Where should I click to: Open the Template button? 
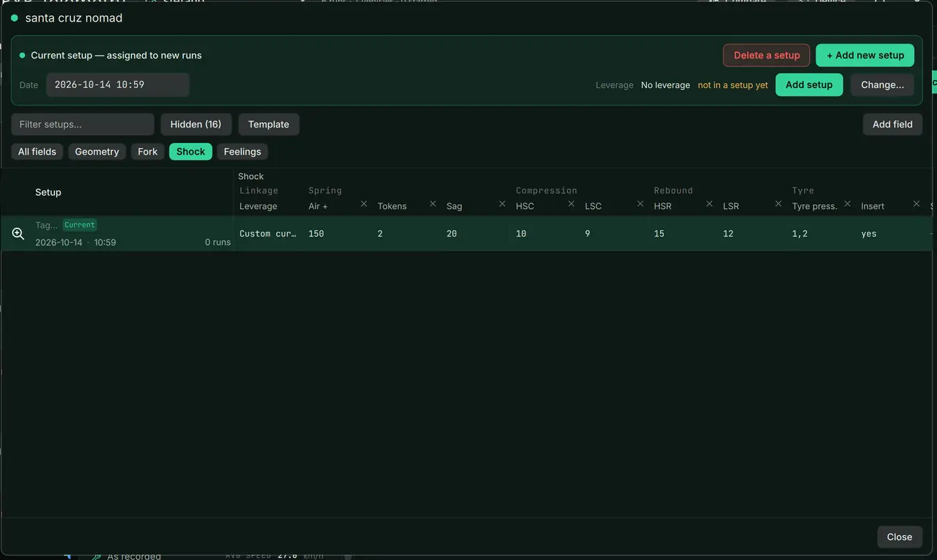tap(269, 124)
